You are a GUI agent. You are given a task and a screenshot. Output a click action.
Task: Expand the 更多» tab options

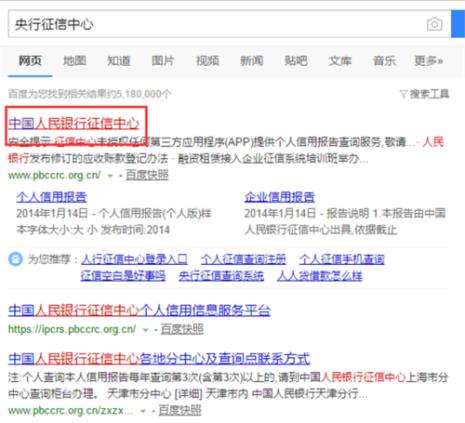[428, 61]
